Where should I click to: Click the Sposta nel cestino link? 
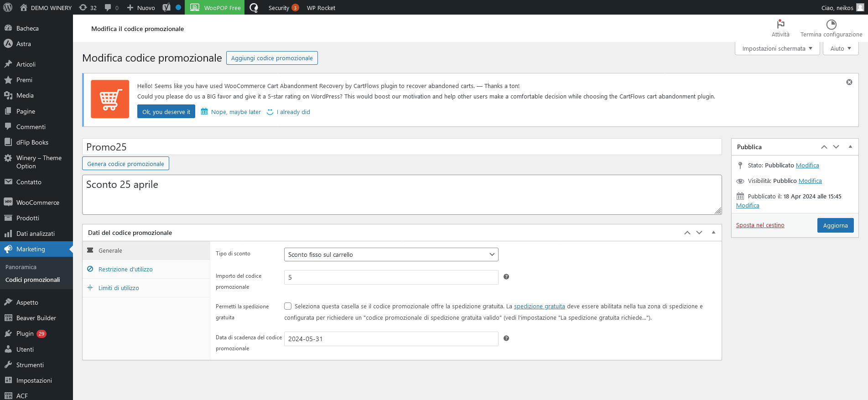coord(760,225)
